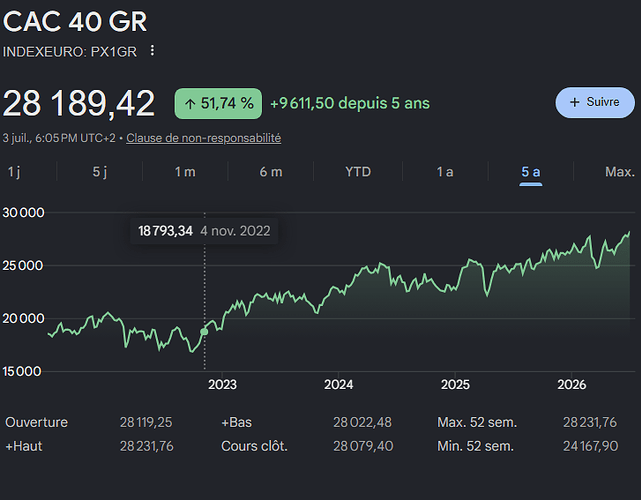Click the 2026 x-axis label
Image resolution: width=641 pixels, height=500 pixels.
point(572,385)
